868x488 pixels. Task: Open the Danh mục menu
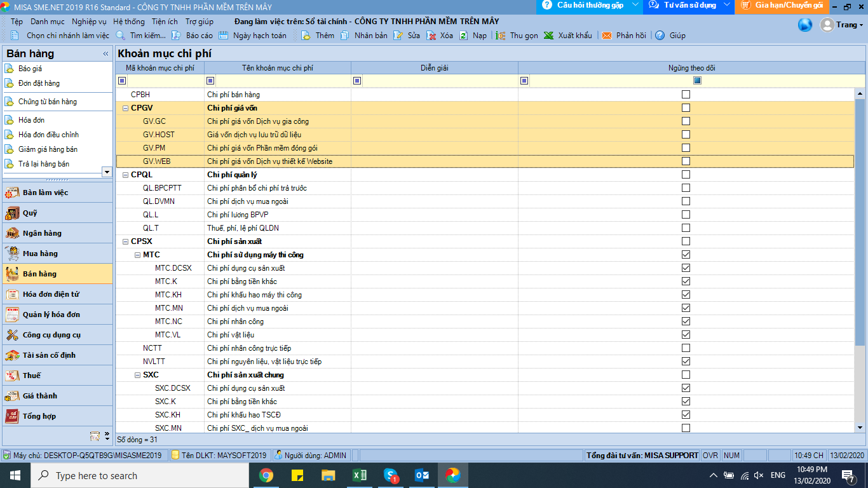tap(47, 22)
